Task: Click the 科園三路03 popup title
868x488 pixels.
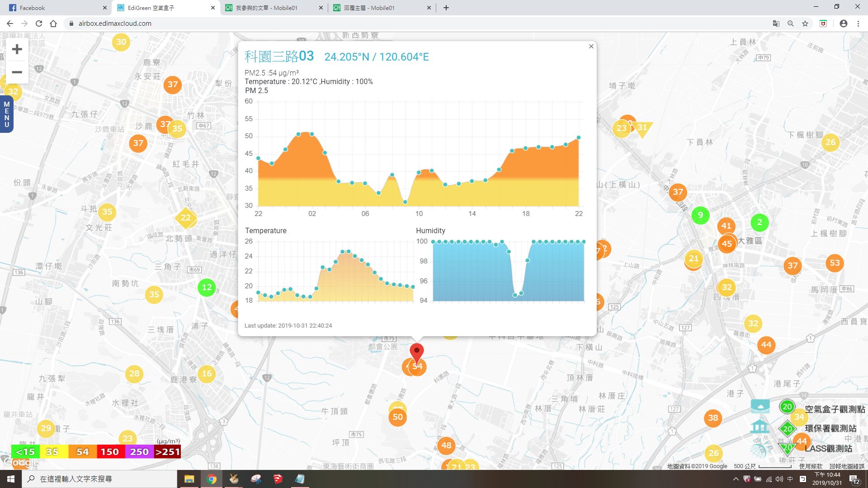Action: click(x=279, y=56)
